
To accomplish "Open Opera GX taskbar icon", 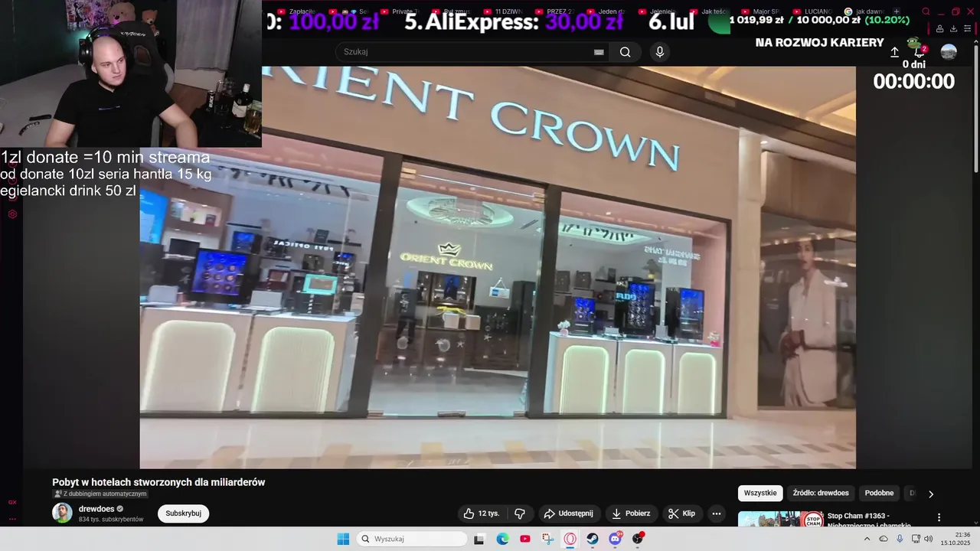I will (570, 539).
